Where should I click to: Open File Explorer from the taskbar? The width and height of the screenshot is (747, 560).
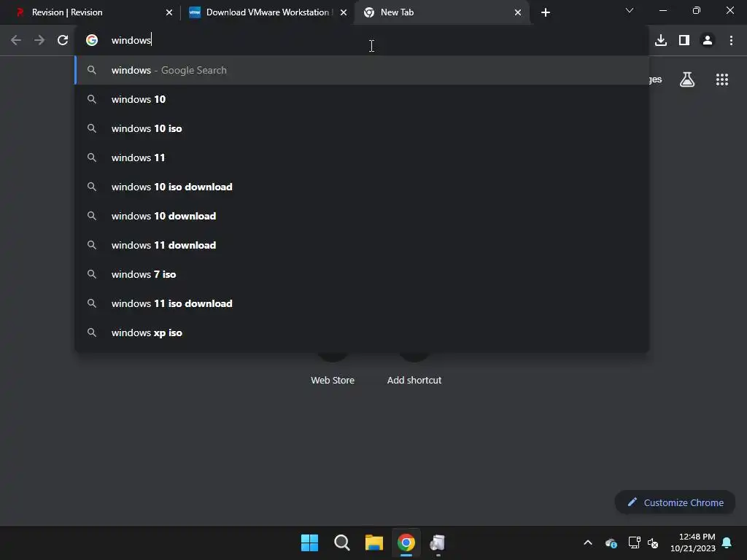(x=374, y=542)
